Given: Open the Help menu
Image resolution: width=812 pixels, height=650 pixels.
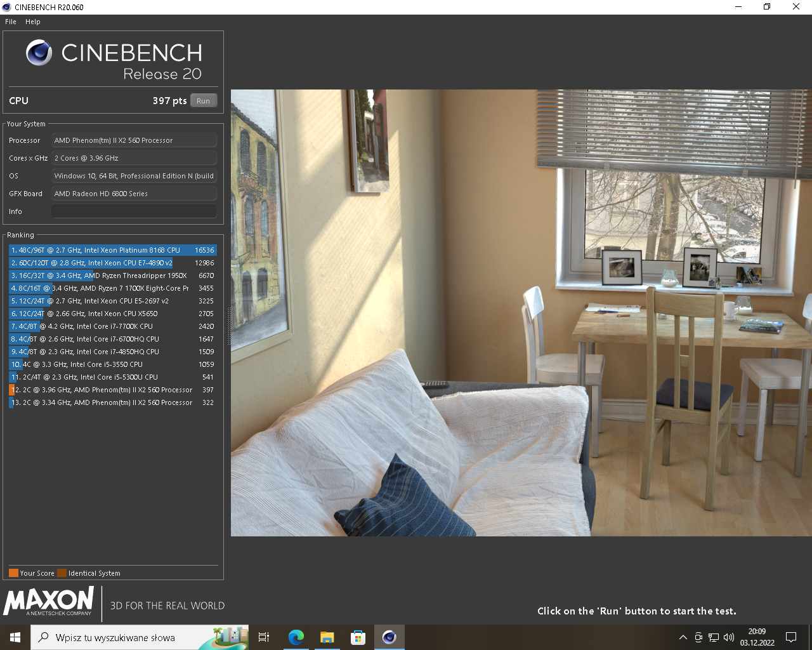Looking at the screenshot, I should [x=33, y=22].
